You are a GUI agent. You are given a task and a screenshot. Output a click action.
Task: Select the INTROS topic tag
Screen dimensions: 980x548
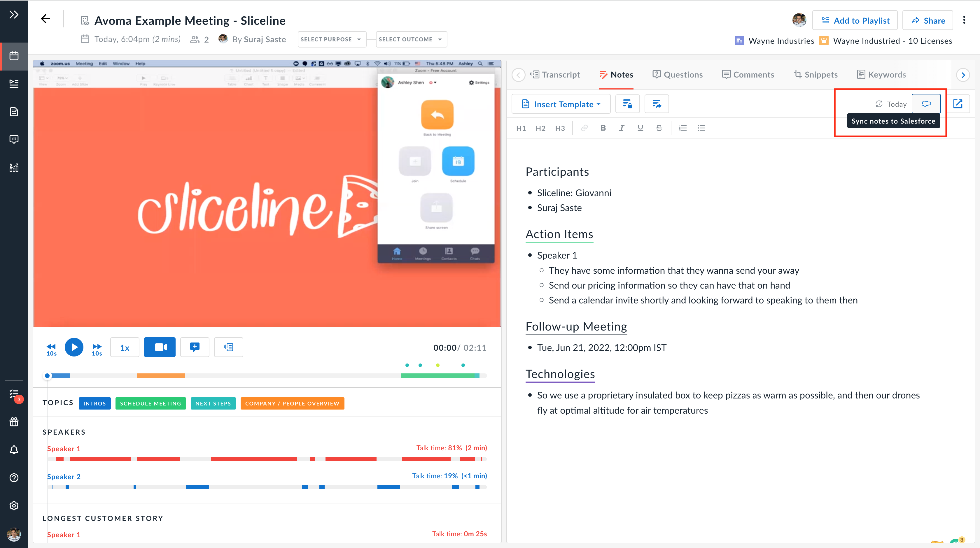coord(95,403)
